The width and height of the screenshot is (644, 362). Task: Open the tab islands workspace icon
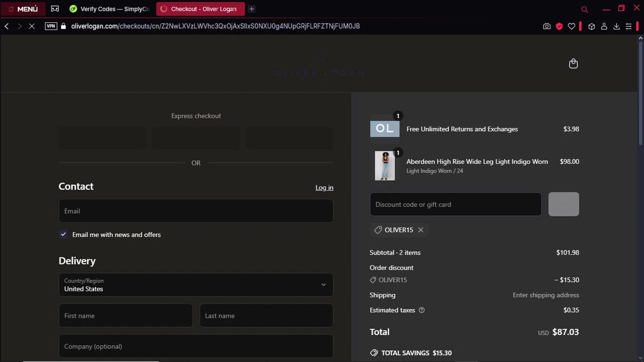coord(55,9)
